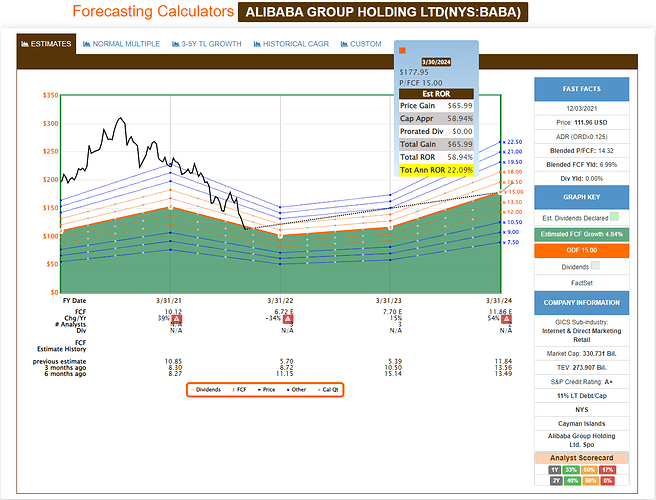Click the x 22.50 multiple label
This screenshot has height=500, width=656.
512,142
